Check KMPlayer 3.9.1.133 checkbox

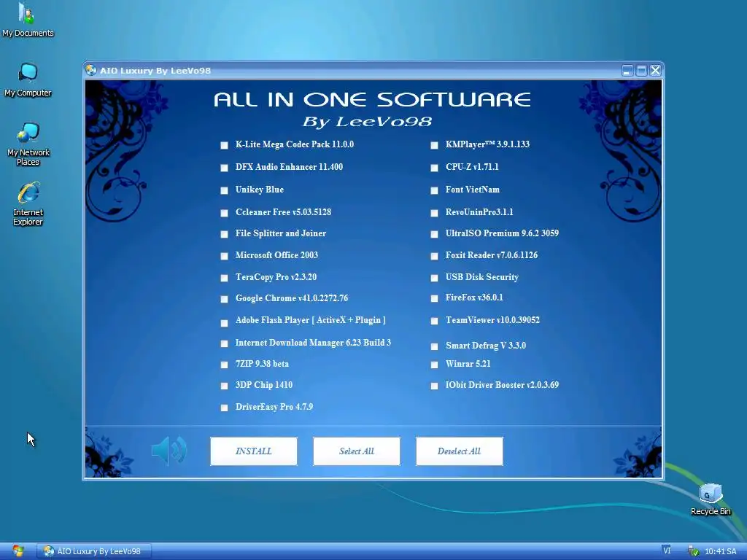click(435, 145)
